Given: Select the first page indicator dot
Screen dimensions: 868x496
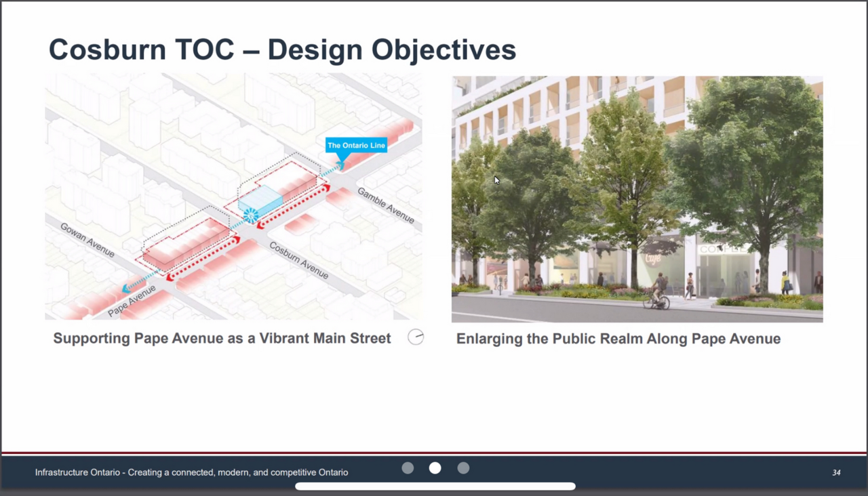Looking at the screenshot, I should (x=408, y=468).
